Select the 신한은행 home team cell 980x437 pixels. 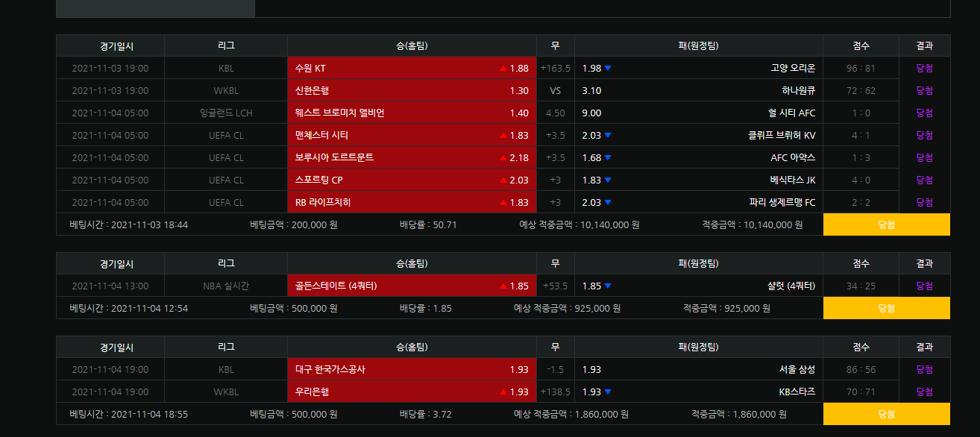coord(412,90)
